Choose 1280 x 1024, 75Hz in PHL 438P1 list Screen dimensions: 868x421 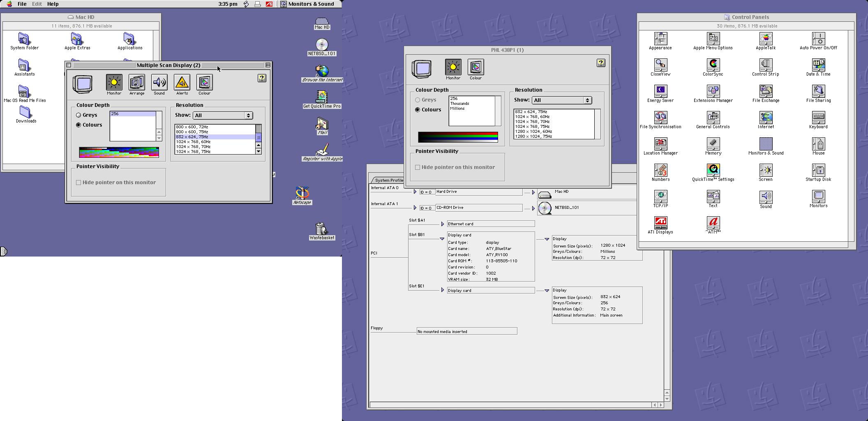point(554,136)
